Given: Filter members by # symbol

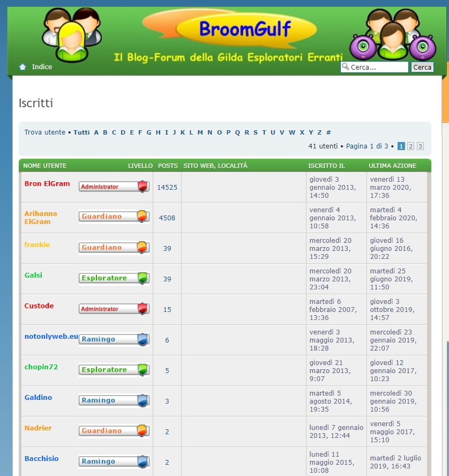Looking at the screenshot, I should pyautogui.click(x=328, y=132).
